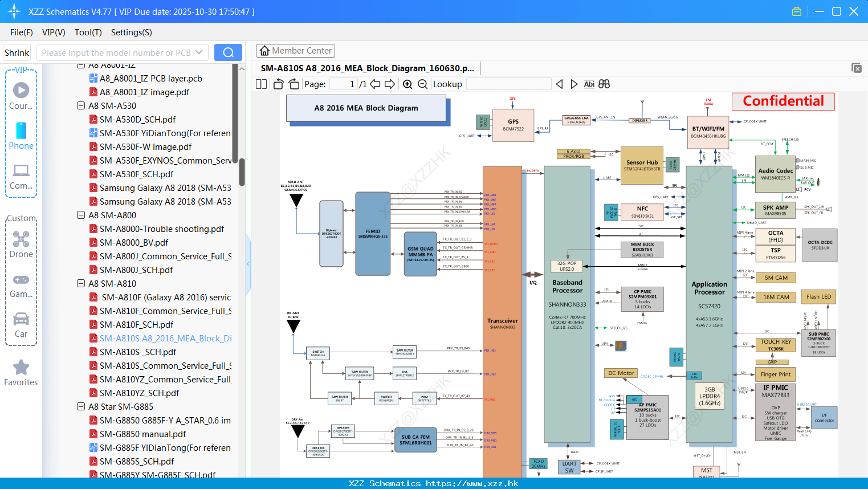The height and width of the screenshot is (489, 868).
Task: Zoom in on the diagram
Action: (x=407, y=84)
